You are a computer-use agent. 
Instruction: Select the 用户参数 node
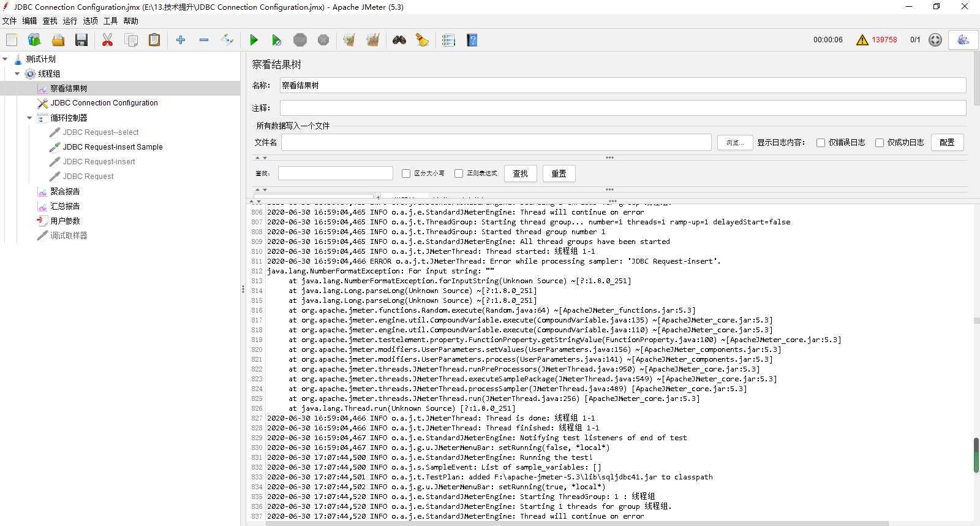click(65, 221)
